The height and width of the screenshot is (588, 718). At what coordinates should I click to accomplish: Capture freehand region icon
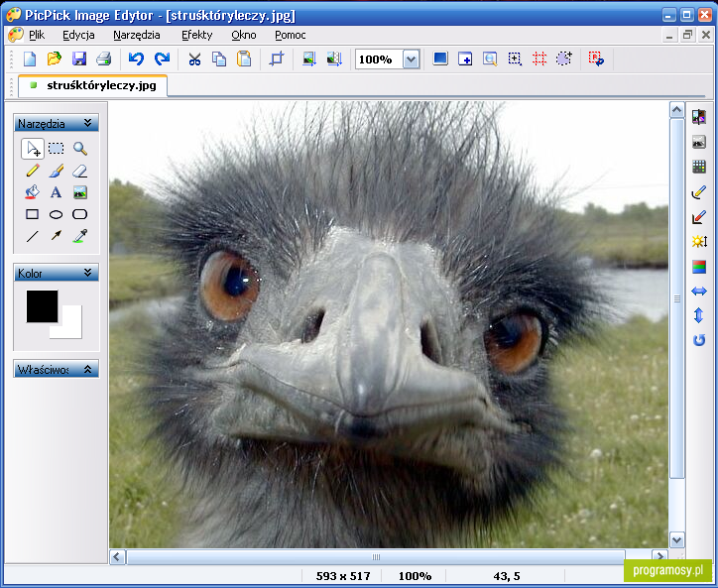click(564, 59)
